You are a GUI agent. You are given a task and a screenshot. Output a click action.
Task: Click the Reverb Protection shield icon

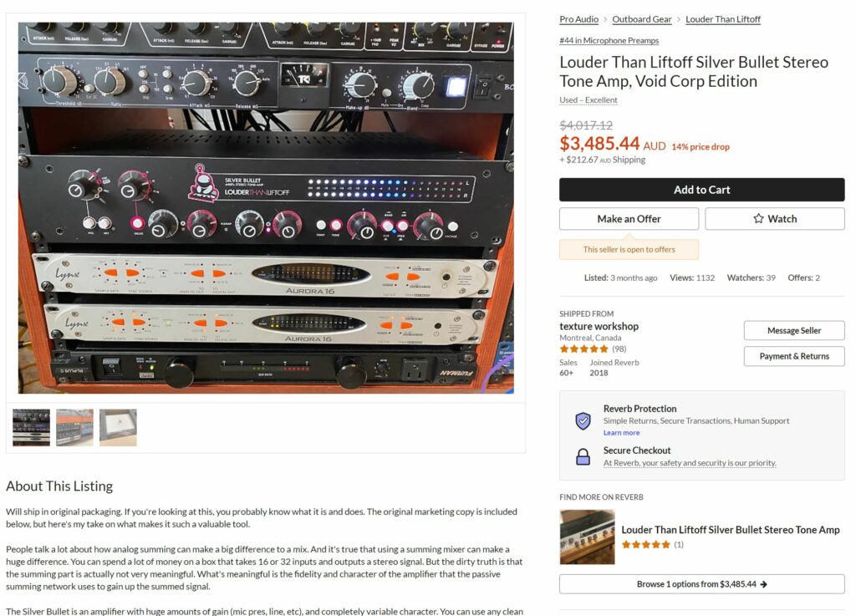tap(583, 420)
